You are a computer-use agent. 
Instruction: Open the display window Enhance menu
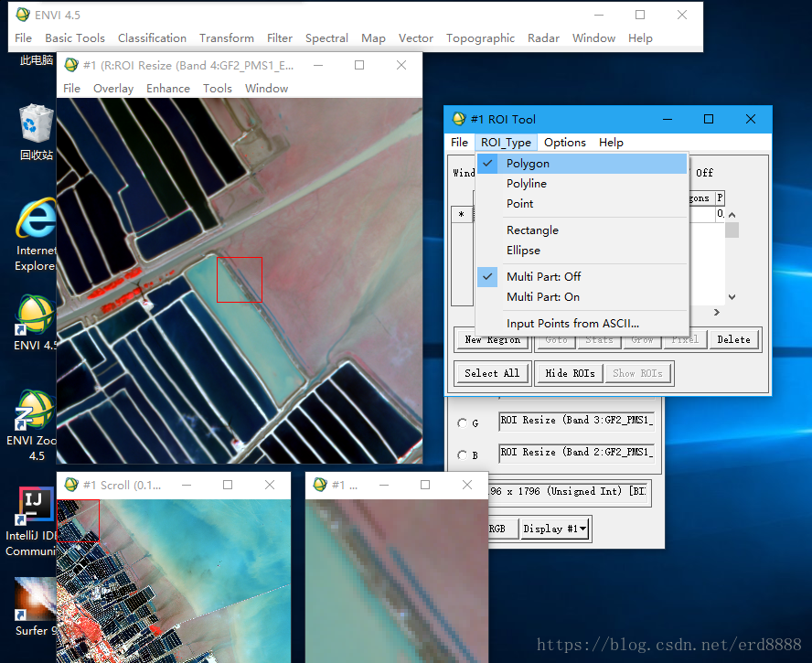(168, 89)
